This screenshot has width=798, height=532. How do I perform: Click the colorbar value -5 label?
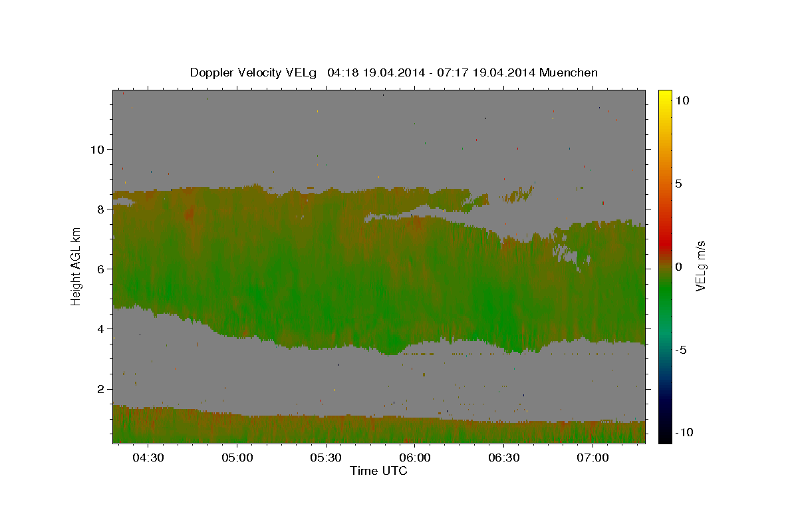[x=683, y=350]
